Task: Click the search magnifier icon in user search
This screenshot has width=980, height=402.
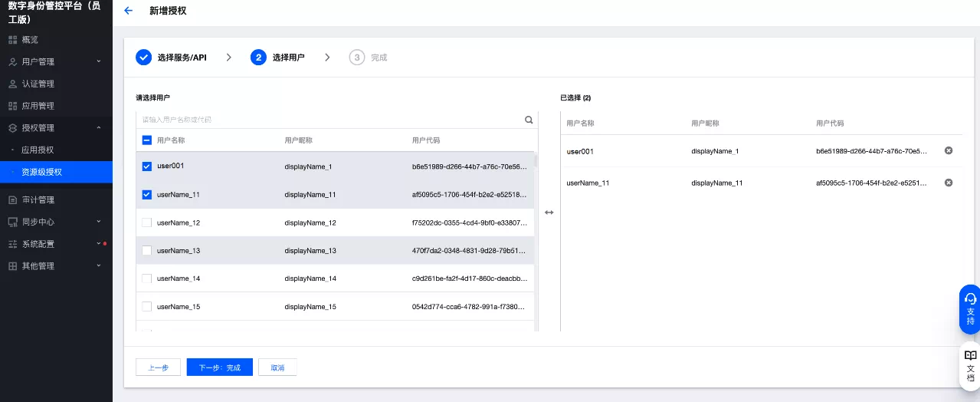Action: tap(529, 120)
